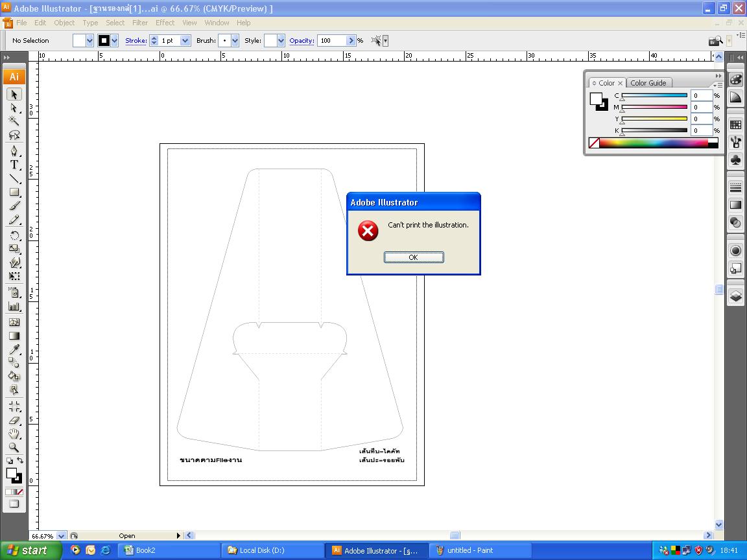
Task: Select the Blend tool
Action: (x=14, y=363)
